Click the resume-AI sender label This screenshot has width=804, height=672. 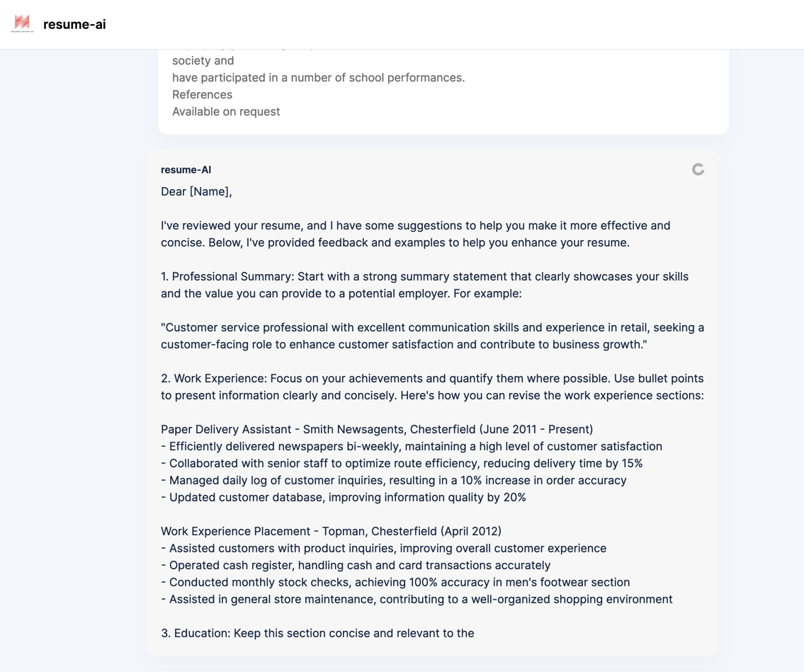(x=186, y=169)
